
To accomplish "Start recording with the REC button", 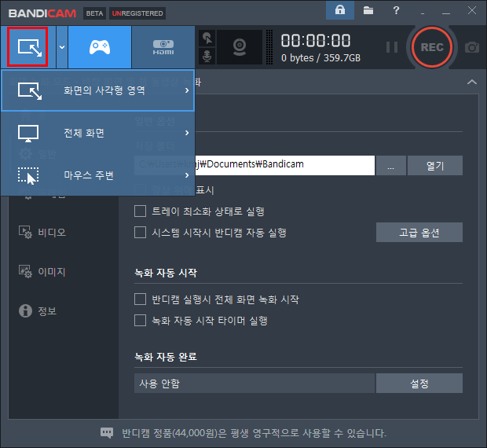I will pos(432,47).
